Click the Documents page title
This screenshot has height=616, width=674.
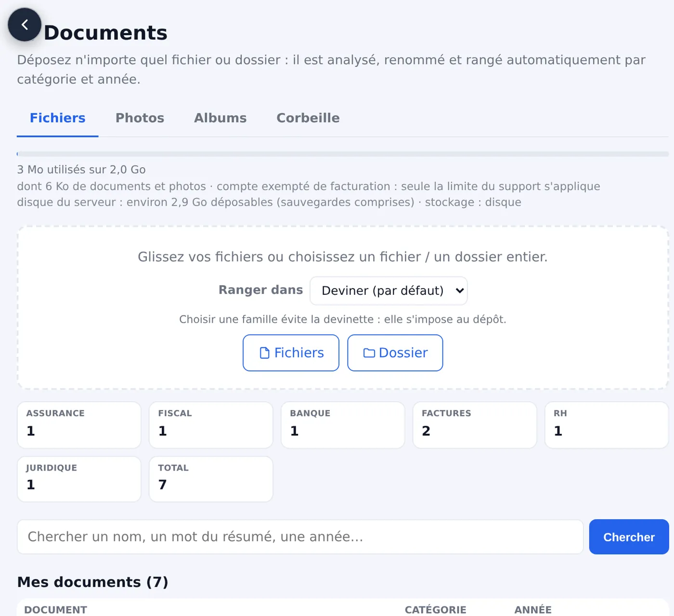coord(105,33)
